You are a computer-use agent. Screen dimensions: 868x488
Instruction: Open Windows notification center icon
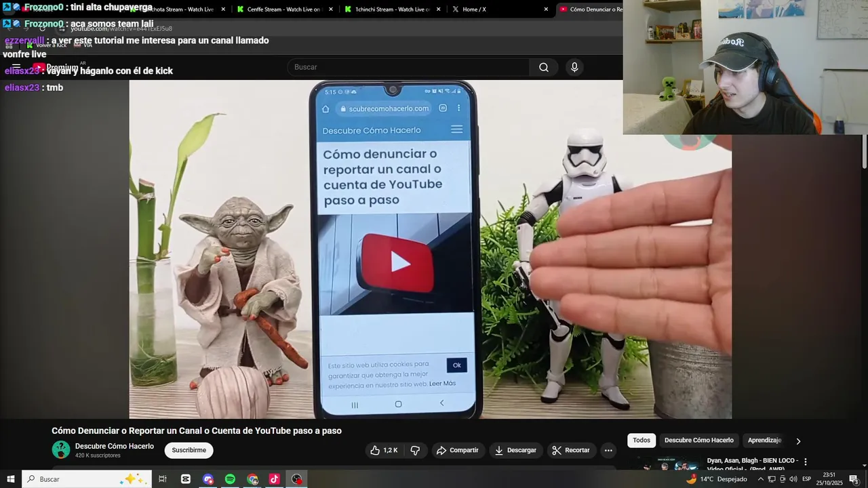point(854,479)
